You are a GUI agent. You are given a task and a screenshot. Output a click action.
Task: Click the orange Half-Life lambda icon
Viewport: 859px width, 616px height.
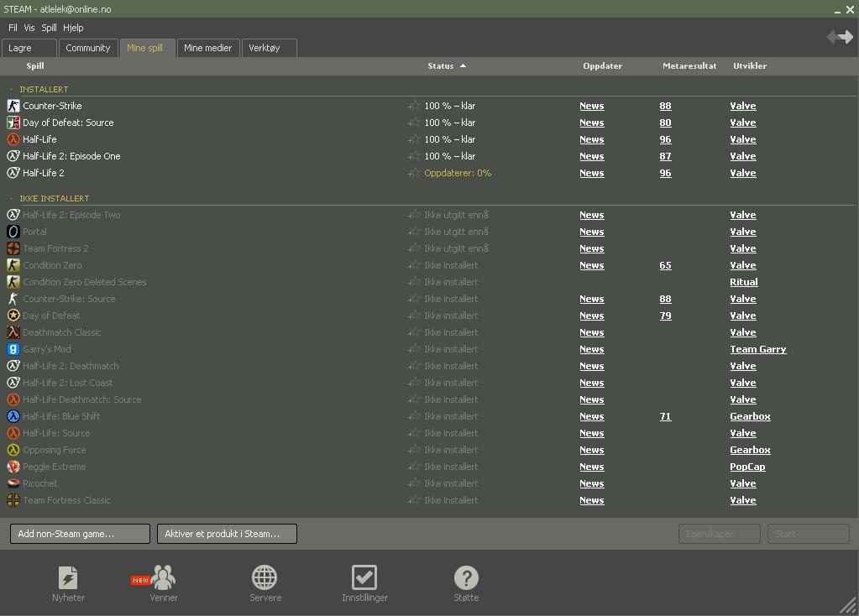13,139
